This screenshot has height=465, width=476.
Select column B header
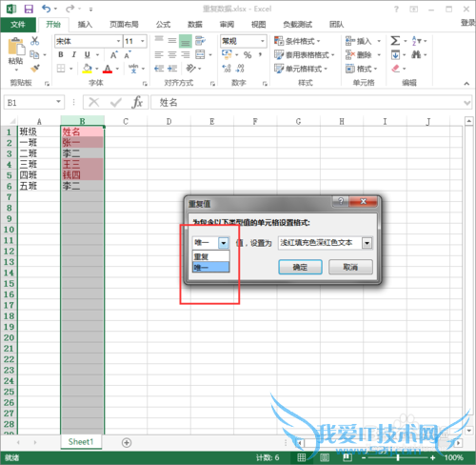pos(82,121)
